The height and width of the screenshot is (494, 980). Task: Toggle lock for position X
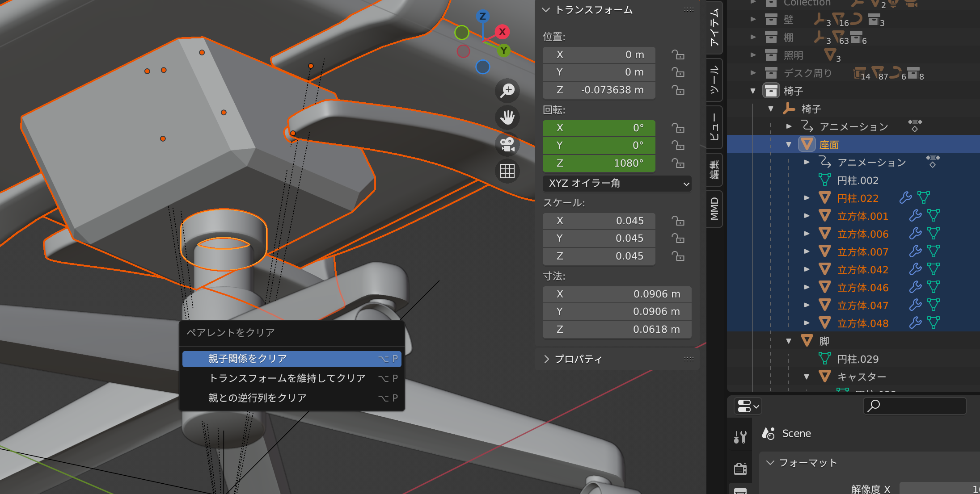(x=678, y=55)
